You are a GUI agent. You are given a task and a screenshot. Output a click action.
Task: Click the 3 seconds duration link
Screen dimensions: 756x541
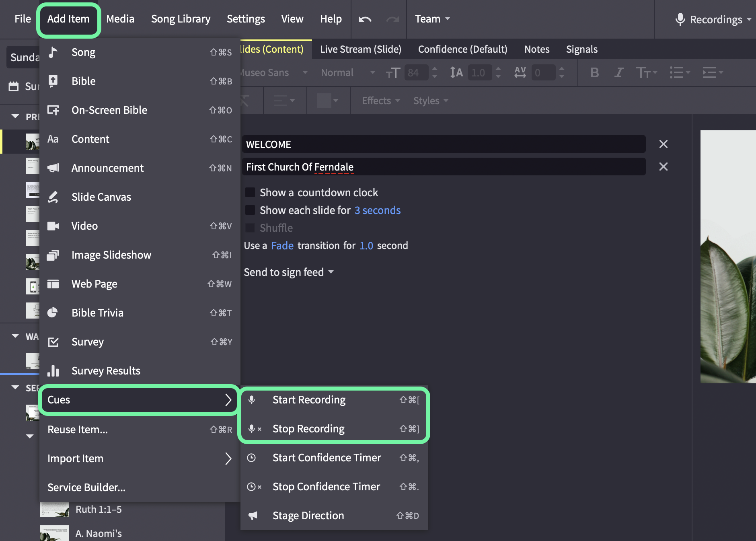(x=378, y=210)
